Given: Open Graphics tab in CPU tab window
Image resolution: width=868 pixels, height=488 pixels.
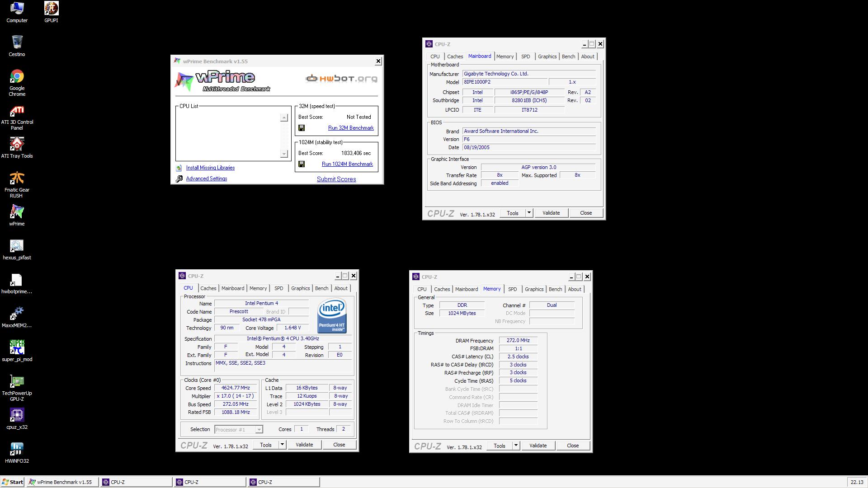Looking at the screenshot, I should coord(300,288).
